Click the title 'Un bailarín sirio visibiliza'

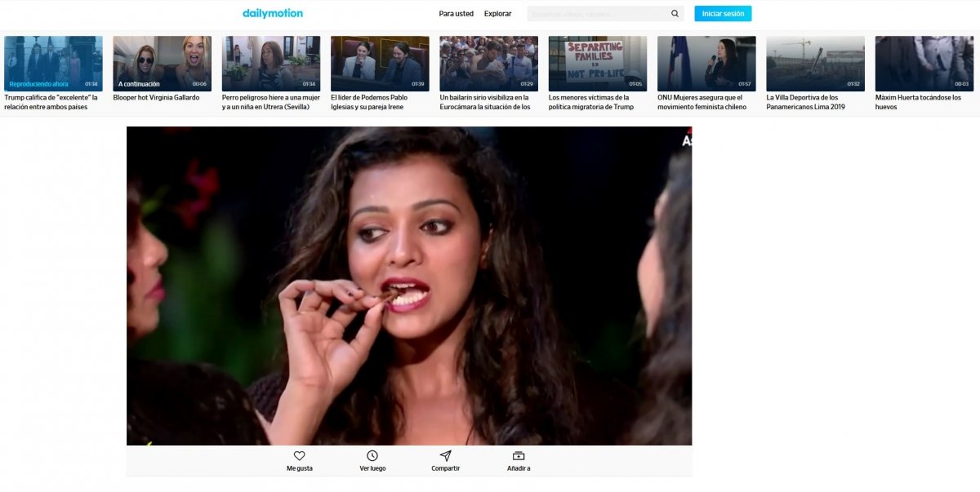(x=485, y=102)
